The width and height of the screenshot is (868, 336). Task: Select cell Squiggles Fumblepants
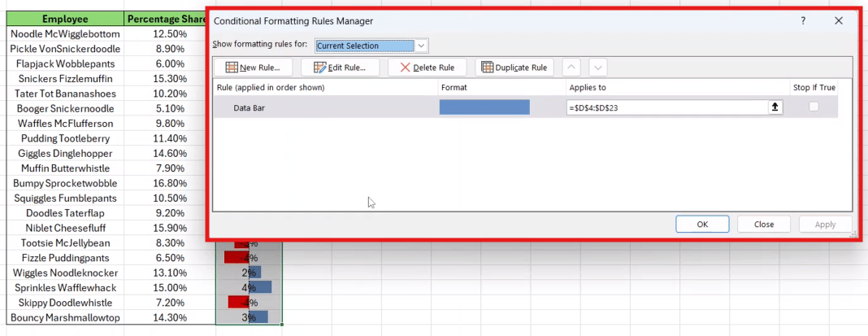[x=65, y=199]
